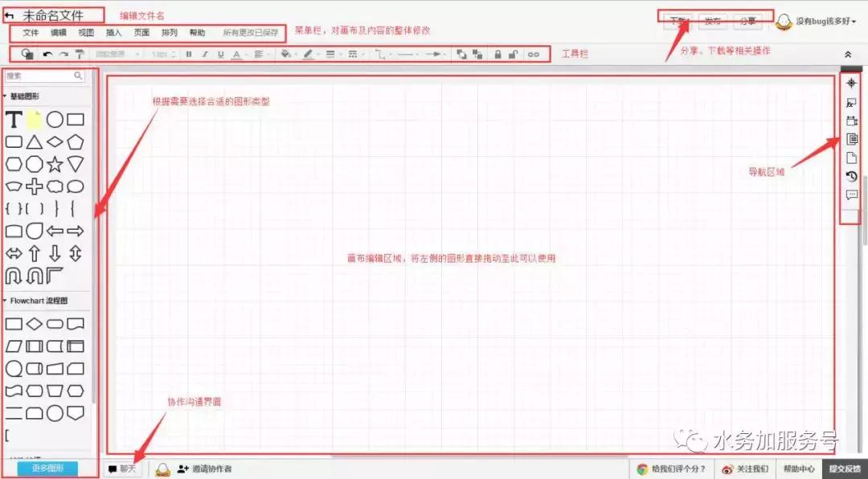Click the lock icon to lock selection
The height and width of the screenshot is (479, 868).
pos(498,54)
